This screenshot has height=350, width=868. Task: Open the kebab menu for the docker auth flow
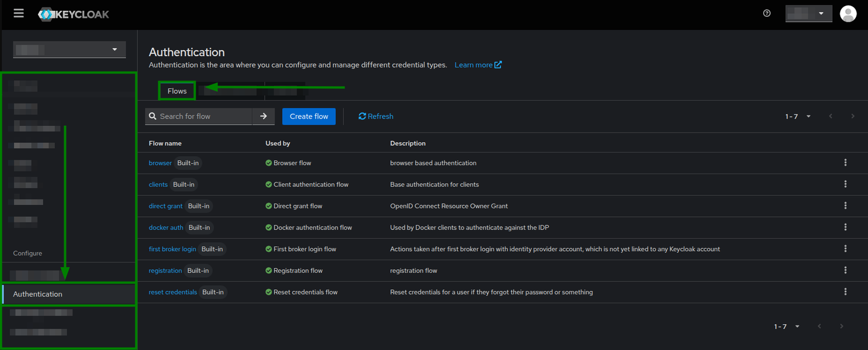(845, 227)
